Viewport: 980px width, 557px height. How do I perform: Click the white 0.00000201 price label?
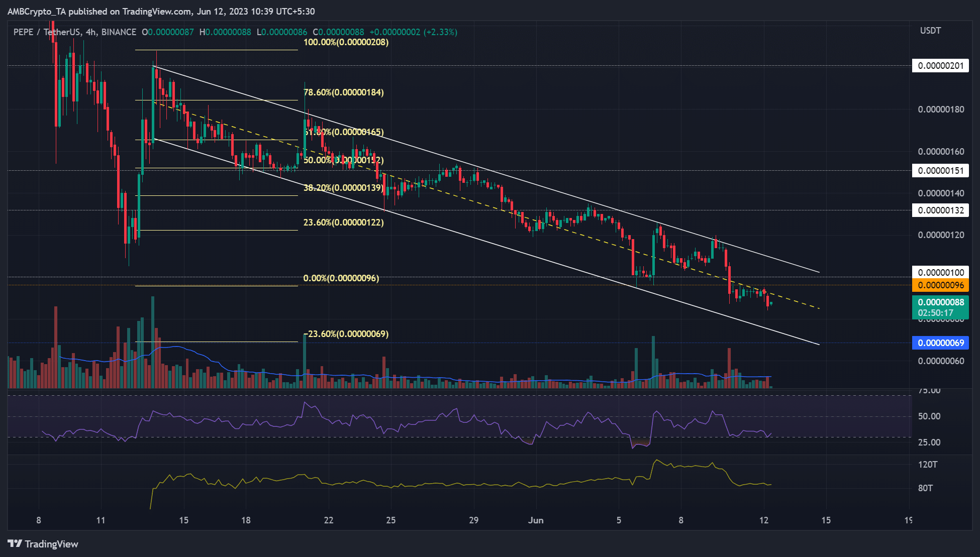click(x=940, y=66)
